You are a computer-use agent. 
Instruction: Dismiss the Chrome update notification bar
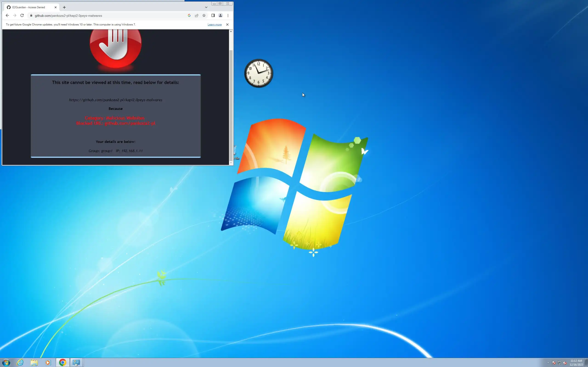[227, 25]
